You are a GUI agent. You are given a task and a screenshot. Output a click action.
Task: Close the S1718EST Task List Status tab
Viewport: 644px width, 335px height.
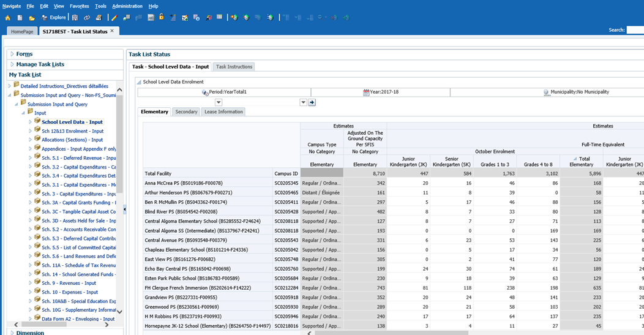pos(112,31)
